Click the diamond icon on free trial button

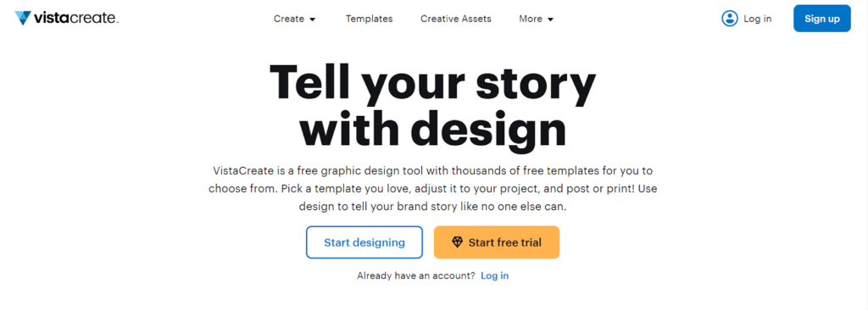coord(457,242)
